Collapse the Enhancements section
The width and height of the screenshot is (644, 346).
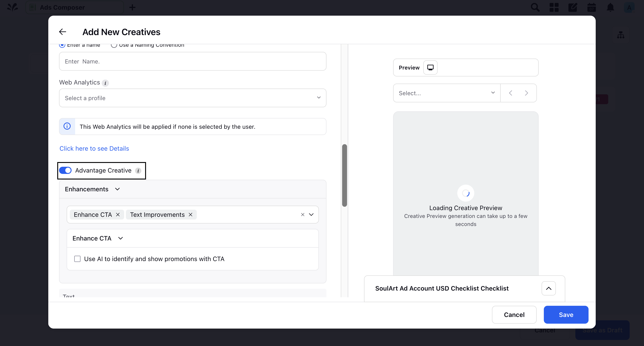pos(117,189)
